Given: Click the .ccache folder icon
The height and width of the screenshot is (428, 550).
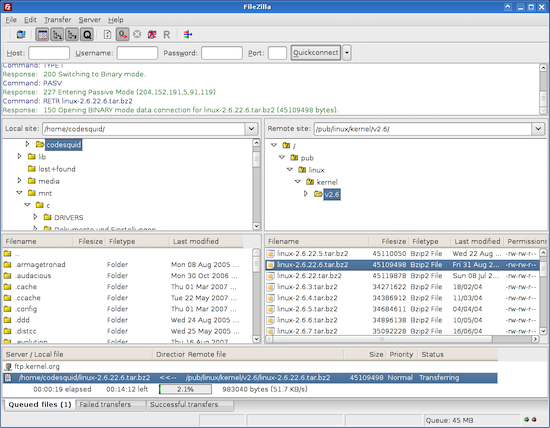Looking at the screenshot, I should pyautogui.click(x=7, y=298).
